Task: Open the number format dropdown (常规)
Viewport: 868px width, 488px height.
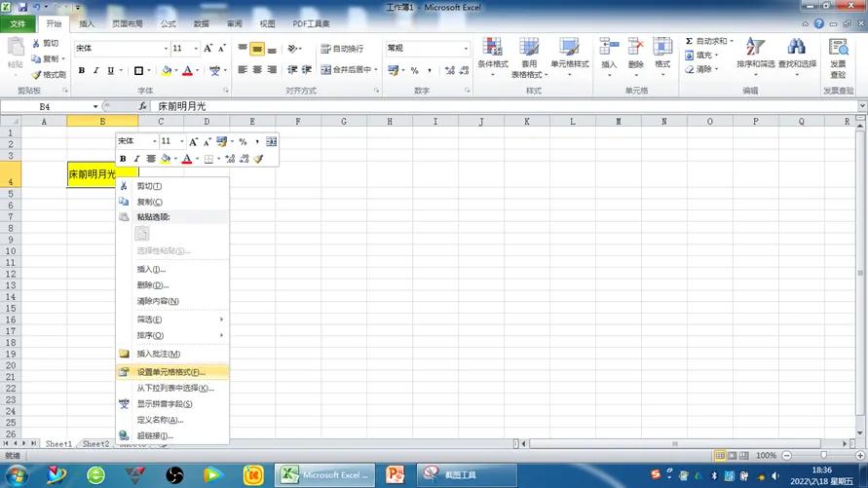Action: pos(466,49)
